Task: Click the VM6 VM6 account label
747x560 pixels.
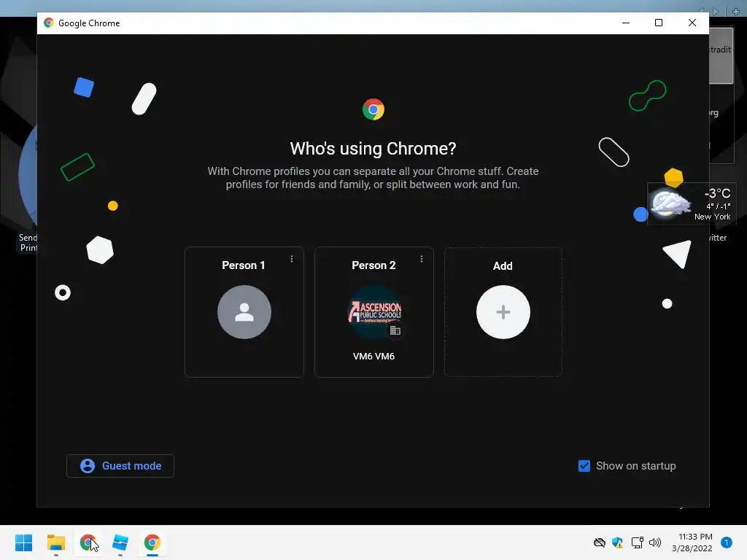Action: point(373,356)
